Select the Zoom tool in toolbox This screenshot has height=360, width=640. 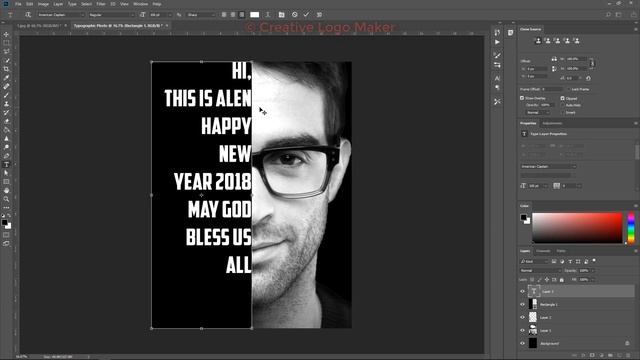click(6, 199)
